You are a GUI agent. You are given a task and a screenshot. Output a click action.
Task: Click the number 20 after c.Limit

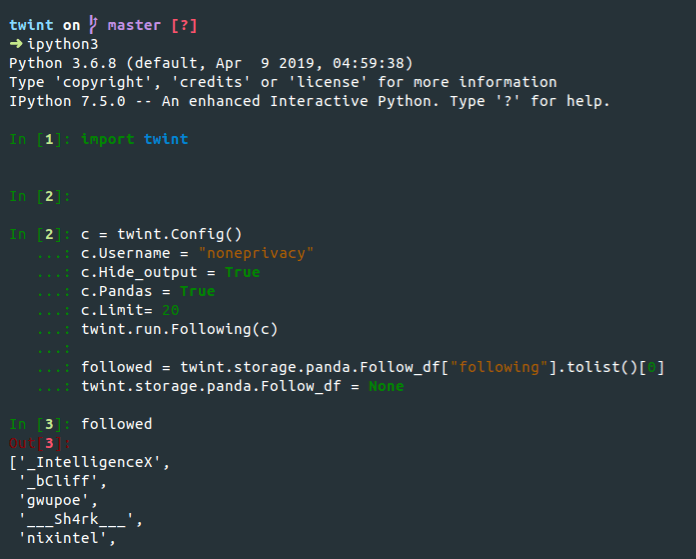170,310
